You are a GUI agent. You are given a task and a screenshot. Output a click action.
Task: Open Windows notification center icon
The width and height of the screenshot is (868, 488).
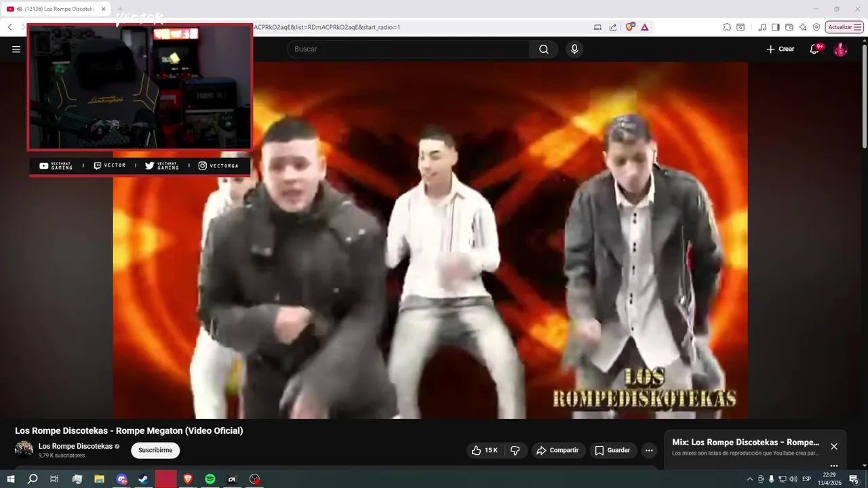[x=854, y=479]
